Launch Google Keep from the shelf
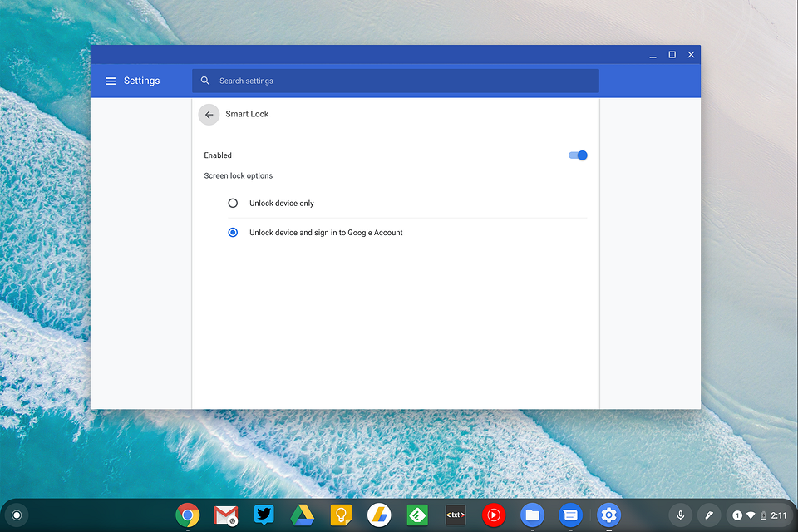The width and height of the screenshot is (798, 532). tap(341, 515)
